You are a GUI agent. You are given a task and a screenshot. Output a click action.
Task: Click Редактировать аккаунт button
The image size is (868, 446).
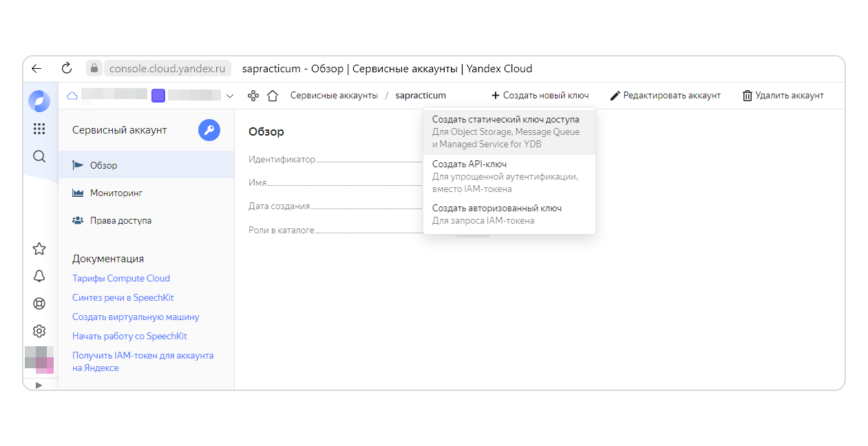click(x=666, y=96)
